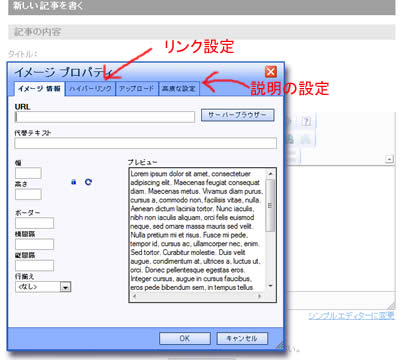Image resolution: width=400 pixels, height=360 pixels.
Task: Click the preview vertical scrollbar thumb
Action: [x=270, y=206]
